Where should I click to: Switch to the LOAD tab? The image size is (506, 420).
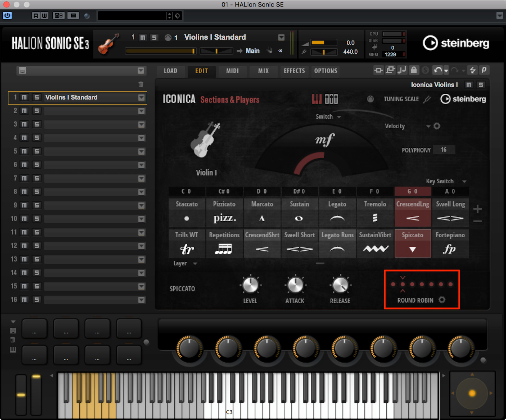(x=171, y=71)
